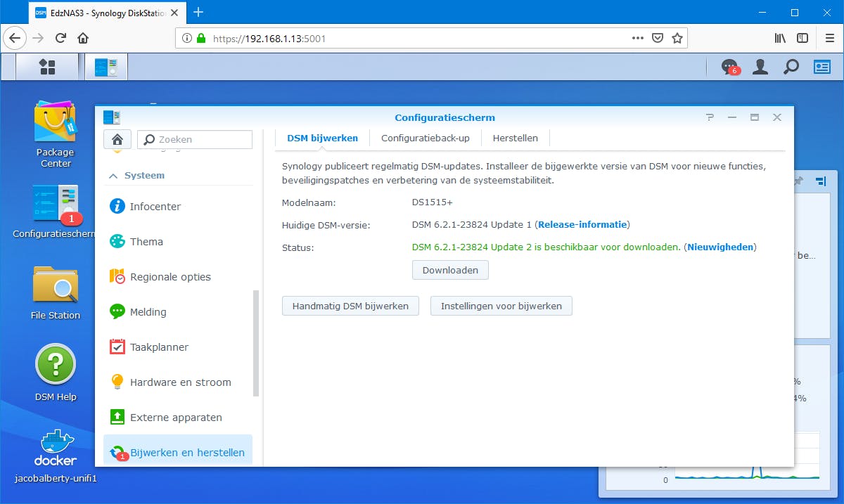Select Bijwerken en herstellen text label
844x504 pixels.
point(188,453)
